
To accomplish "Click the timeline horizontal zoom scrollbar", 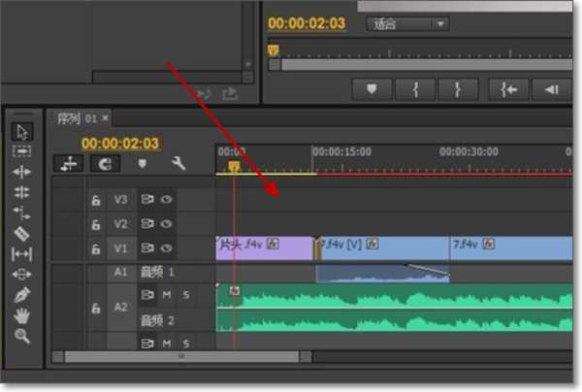I will tap(182, 357).
